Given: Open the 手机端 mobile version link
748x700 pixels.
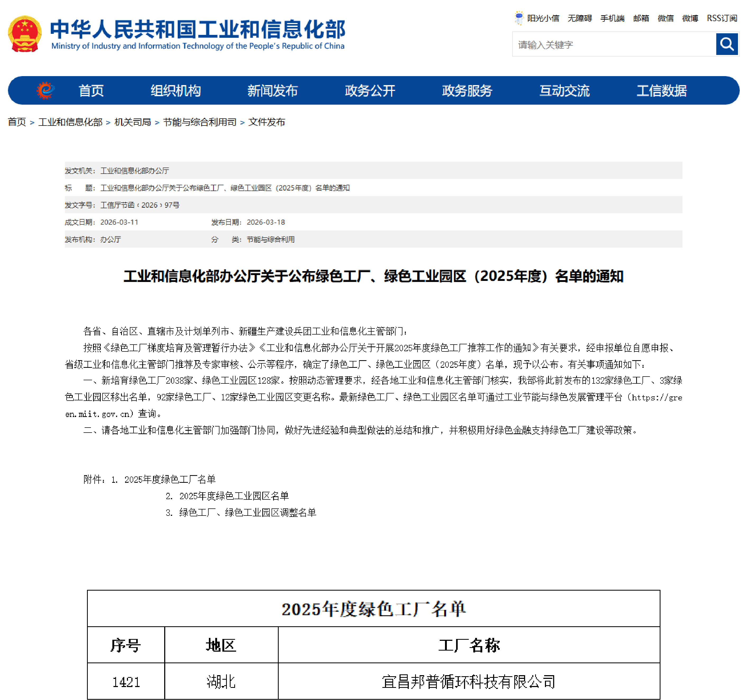Looking at the screenshot, I should (612, 18).
